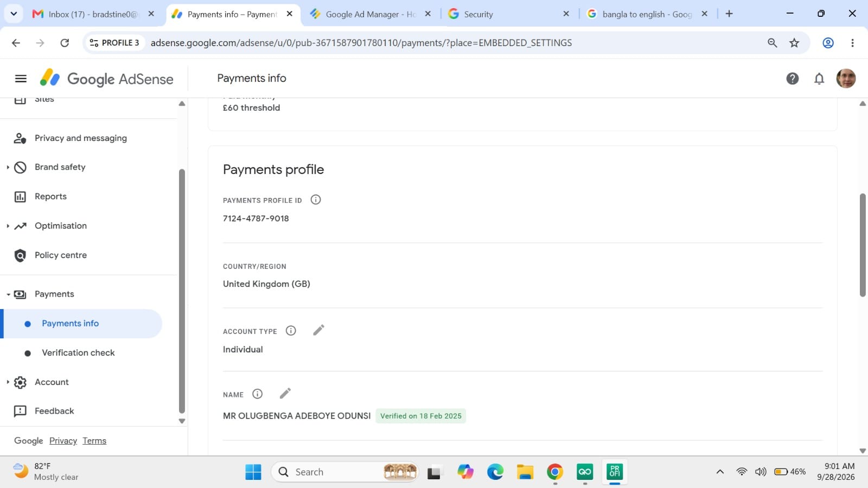The image size is (868, 488).
Task: Open the Help question mark icon
Action: pos(792,79)
